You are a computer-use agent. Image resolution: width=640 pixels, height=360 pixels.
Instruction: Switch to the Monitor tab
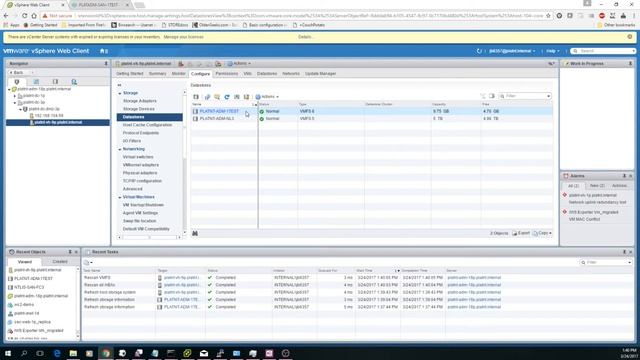[179, 73]
